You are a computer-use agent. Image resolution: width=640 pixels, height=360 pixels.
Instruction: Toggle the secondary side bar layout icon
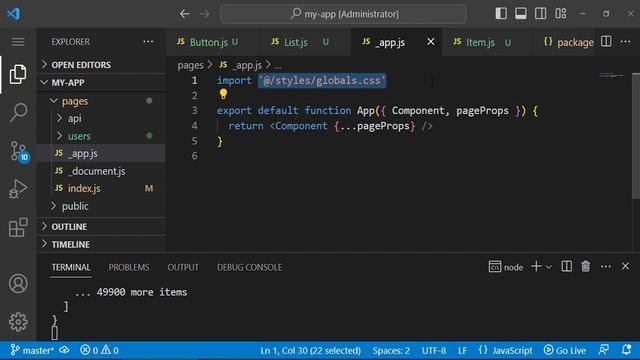tap(540, 14)
